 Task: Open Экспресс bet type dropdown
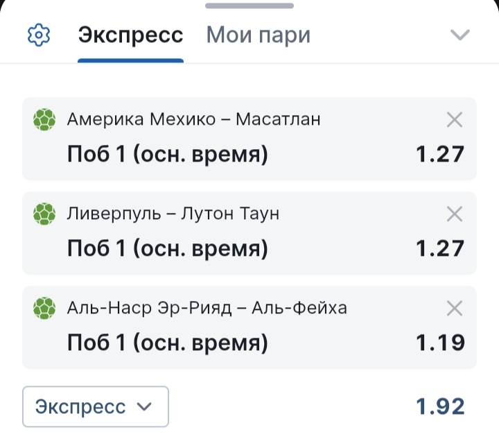96,406
